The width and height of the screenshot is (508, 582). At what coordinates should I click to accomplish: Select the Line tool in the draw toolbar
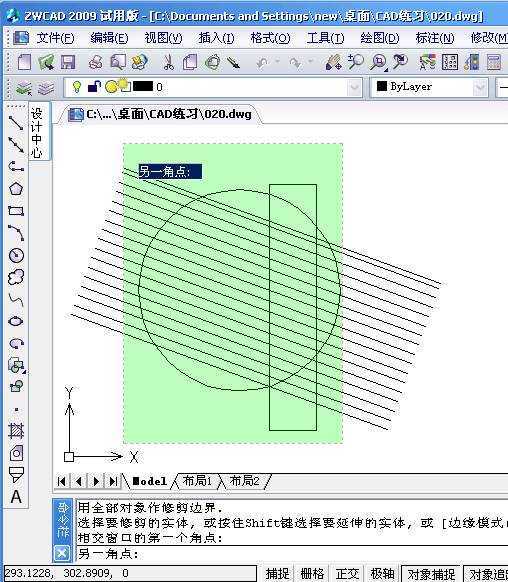(16, 122)
